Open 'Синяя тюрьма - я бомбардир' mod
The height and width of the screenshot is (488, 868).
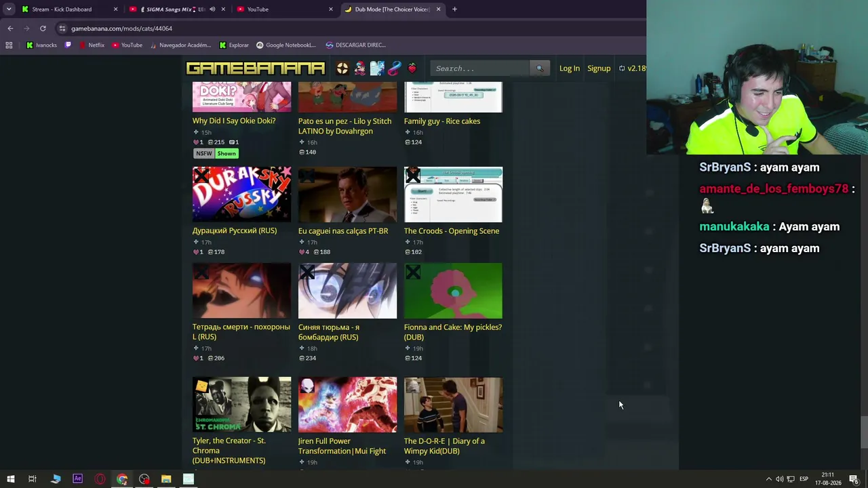328,332
